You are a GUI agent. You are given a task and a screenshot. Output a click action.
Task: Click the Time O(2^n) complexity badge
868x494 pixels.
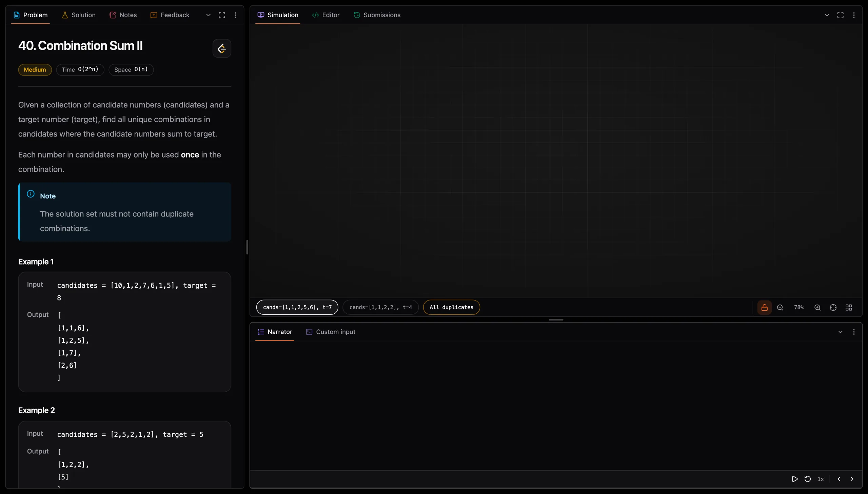pos(80,70)
